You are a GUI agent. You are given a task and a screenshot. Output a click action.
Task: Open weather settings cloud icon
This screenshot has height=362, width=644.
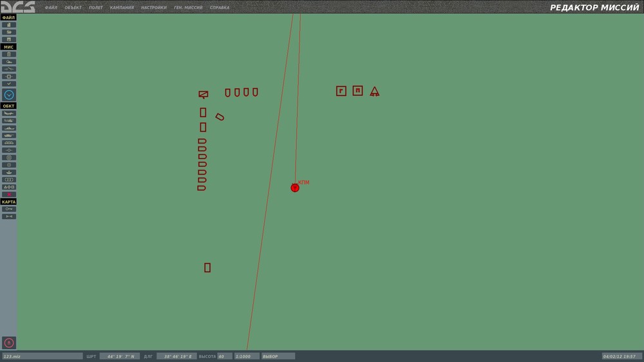click(x=8, y=62)
